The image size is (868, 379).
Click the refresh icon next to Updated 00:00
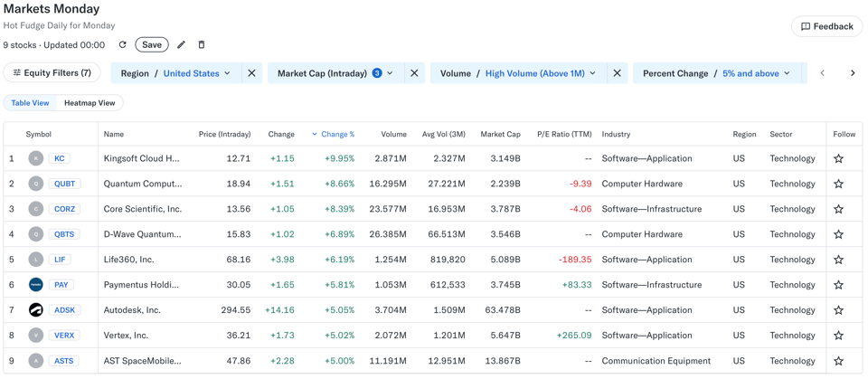(x=123, y=44)
